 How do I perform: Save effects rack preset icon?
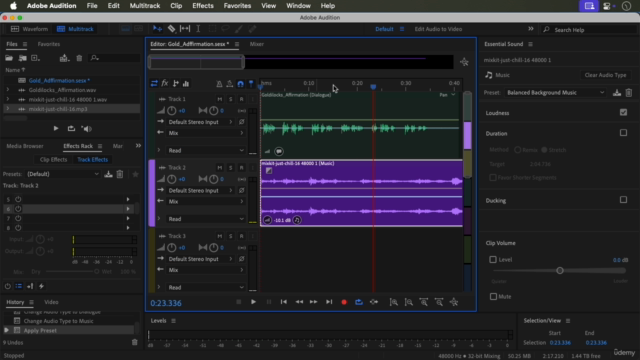pyautogui.click(x=108, y=174)
